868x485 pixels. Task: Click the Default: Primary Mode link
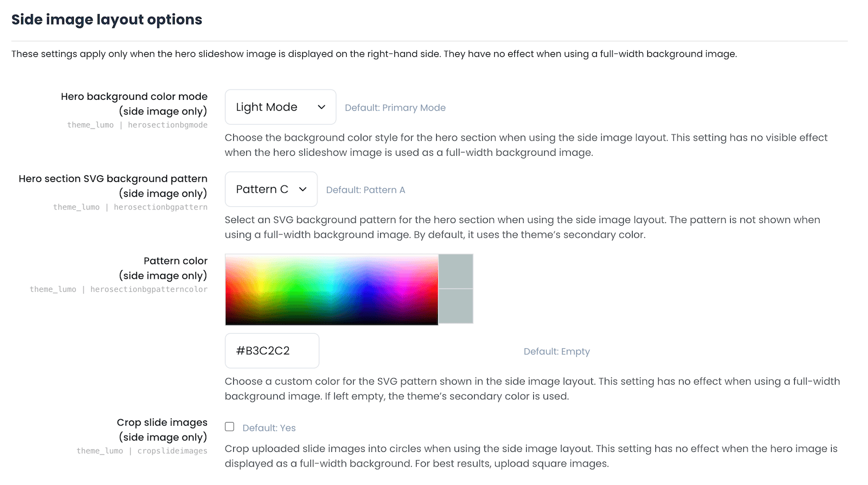tap(395, 107)
